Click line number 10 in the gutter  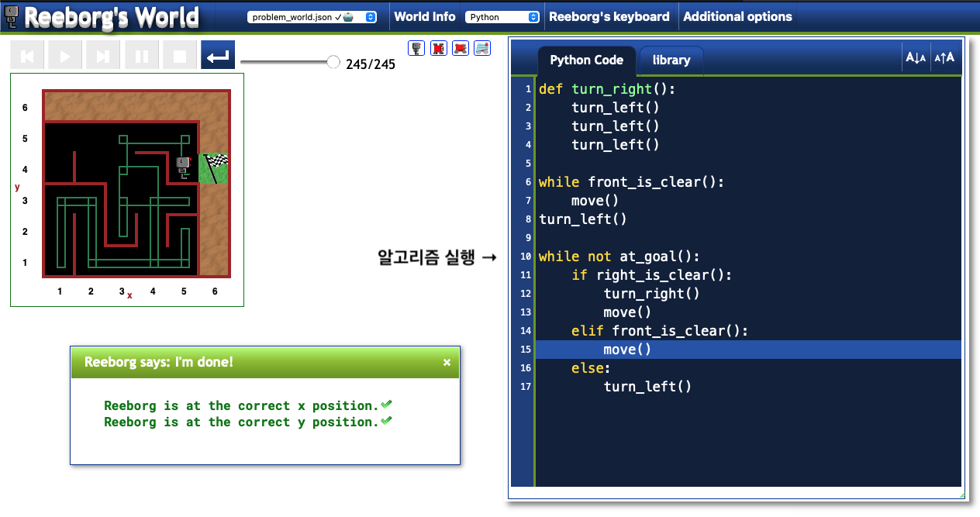[525, 257]
